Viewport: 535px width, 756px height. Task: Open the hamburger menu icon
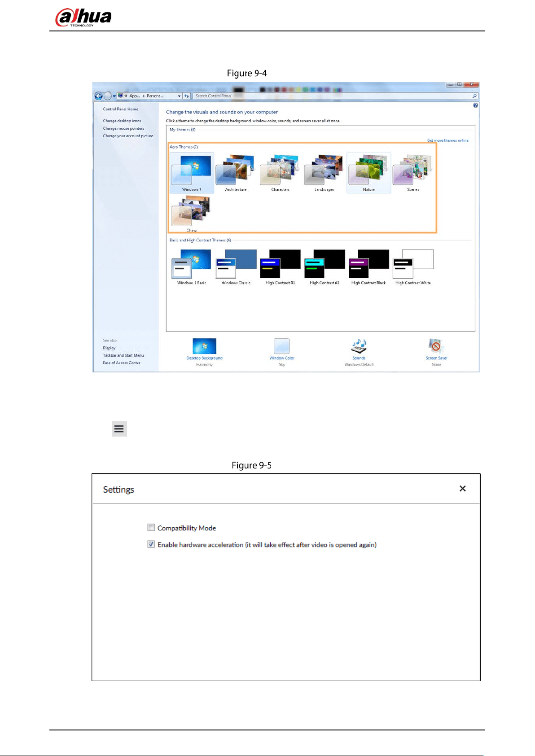(x=119, y=429)
